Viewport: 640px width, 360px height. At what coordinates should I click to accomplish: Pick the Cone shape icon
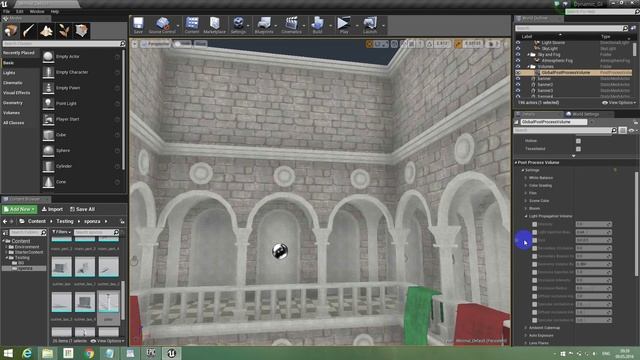click(48, 182)
